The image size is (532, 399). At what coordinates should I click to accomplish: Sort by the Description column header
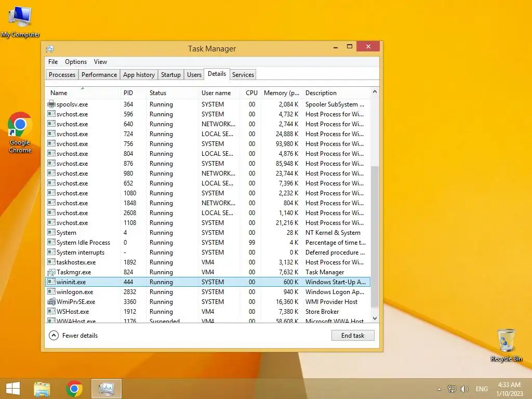(337, 93)
